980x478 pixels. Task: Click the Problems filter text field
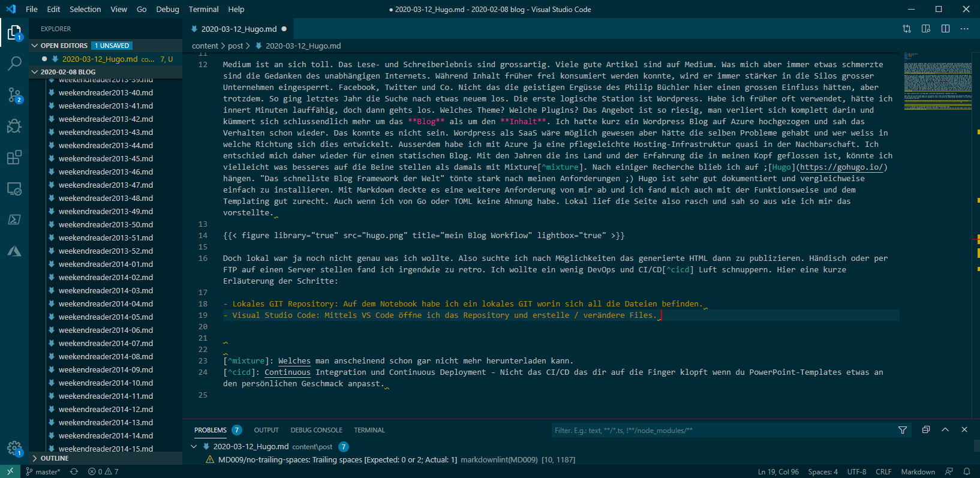click(723, 430)
